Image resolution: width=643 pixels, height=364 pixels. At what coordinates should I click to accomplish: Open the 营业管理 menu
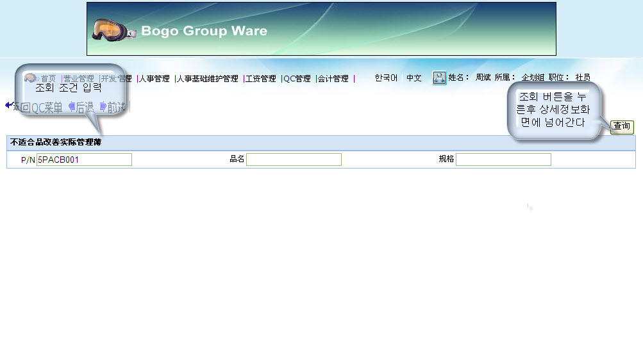coord(78,79)
